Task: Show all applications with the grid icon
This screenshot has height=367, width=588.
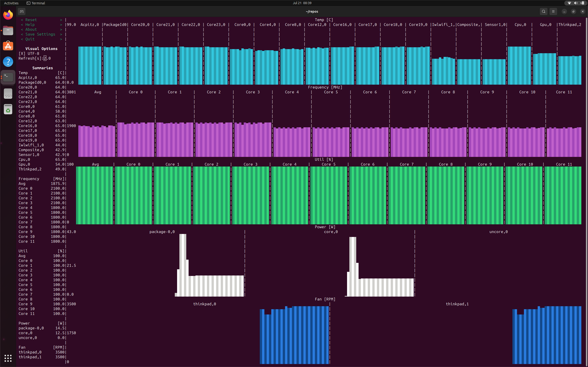Action: coord(8,358)
